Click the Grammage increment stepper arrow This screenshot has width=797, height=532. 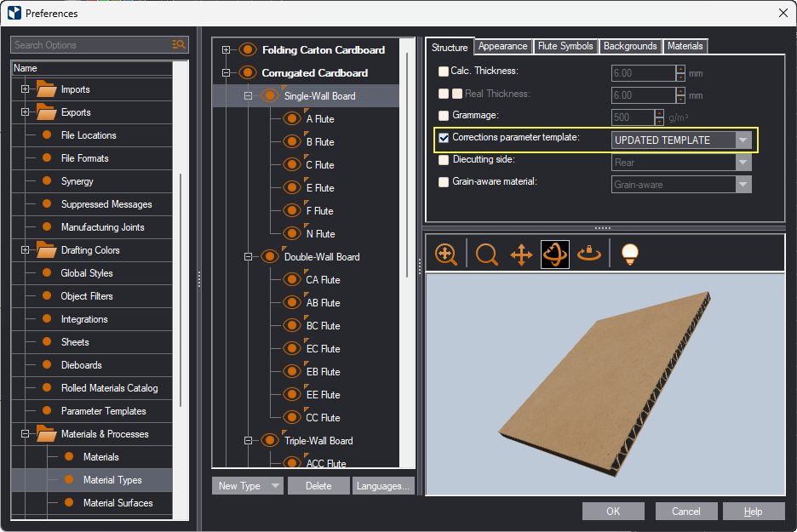659,113
